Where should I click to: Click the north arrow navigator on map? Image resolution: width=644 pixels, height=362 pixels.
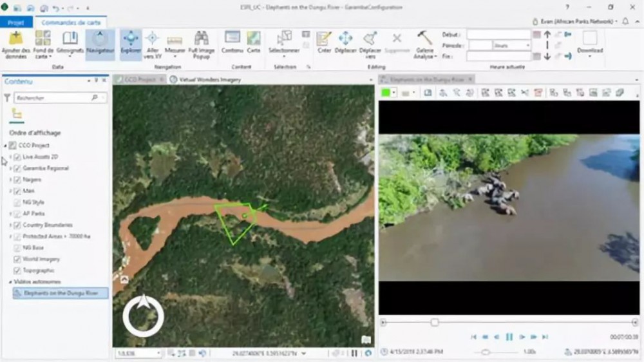tap(144, 316)
